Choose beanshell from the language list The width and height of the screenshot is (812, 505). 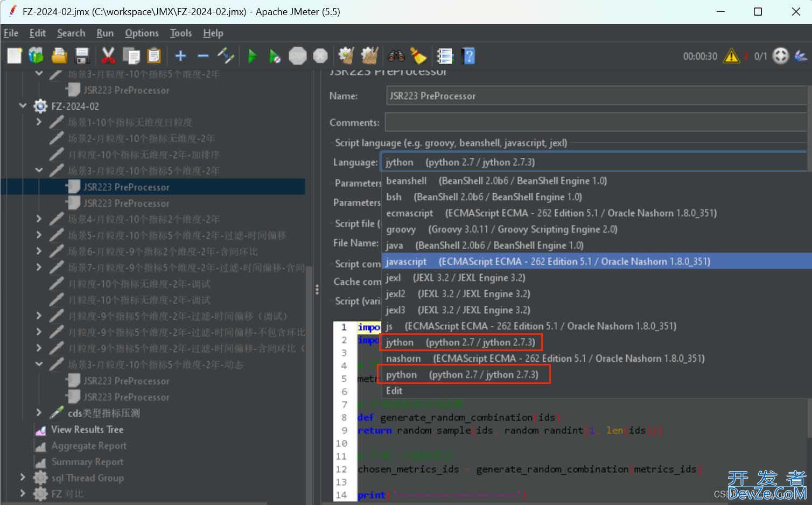tap(595, 181)
